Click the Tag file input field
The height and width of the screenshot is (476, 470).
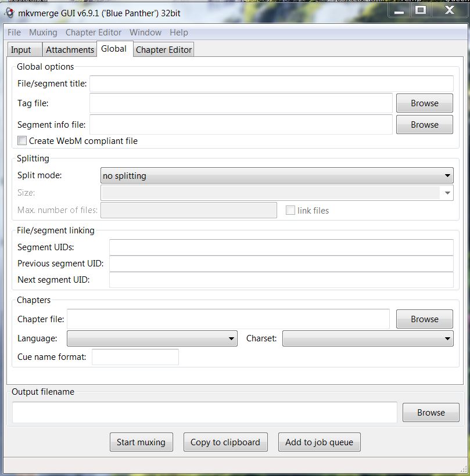(241, 103)
